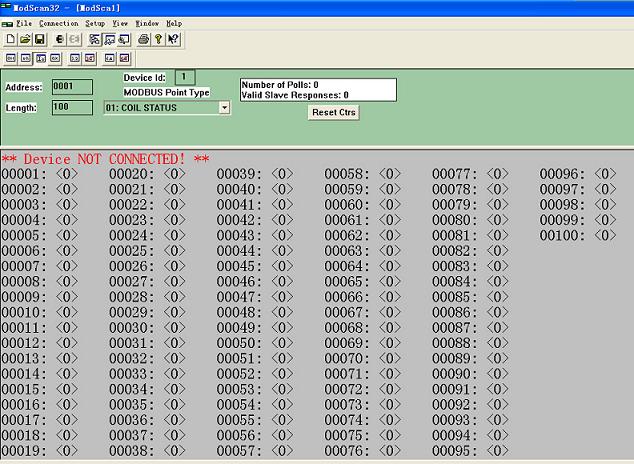Open the View menu
634x464 pixels.
coord(120,22)
